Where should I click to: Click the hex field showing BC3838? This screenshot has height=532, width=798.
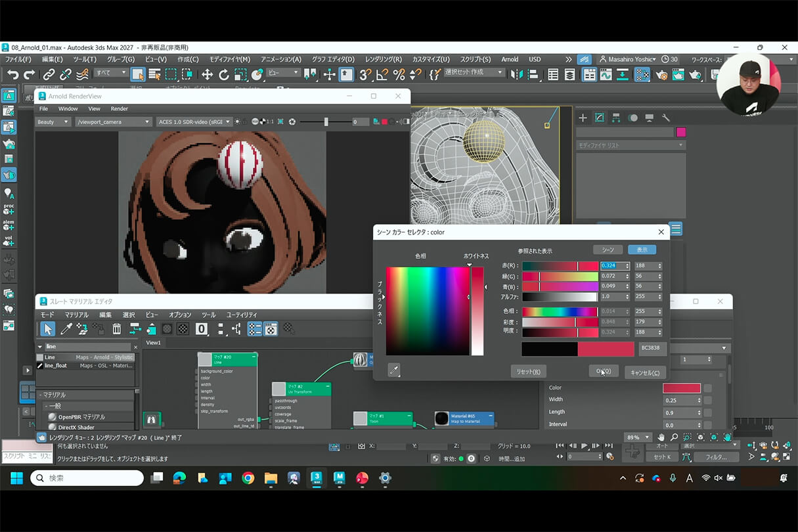[653, 349]
